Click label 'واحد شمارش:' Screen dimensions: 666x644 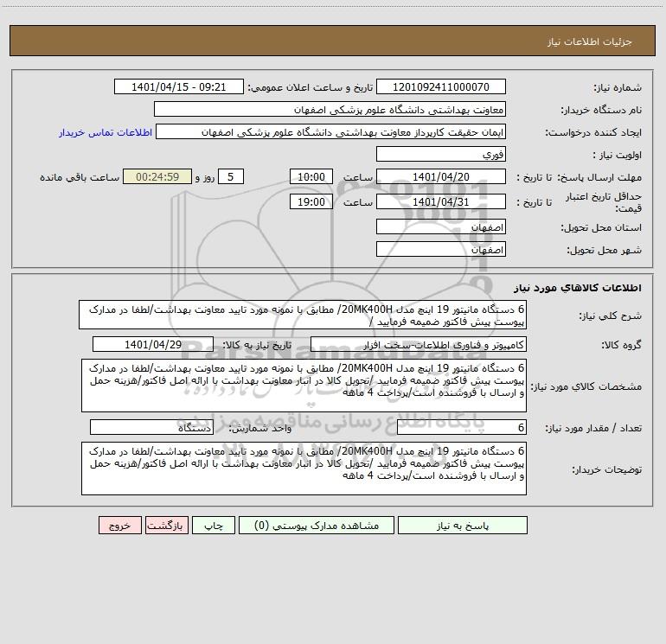click(260, 429)
